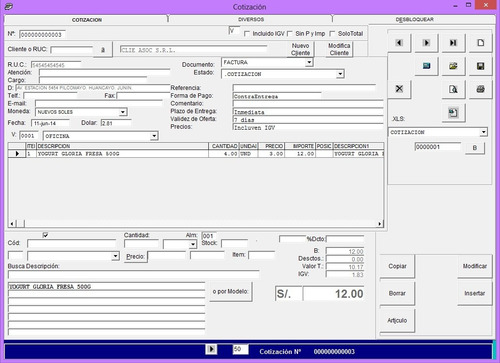Click the B button next to 0000001
Screen dimensions: 500x363
tap(475, 148)
